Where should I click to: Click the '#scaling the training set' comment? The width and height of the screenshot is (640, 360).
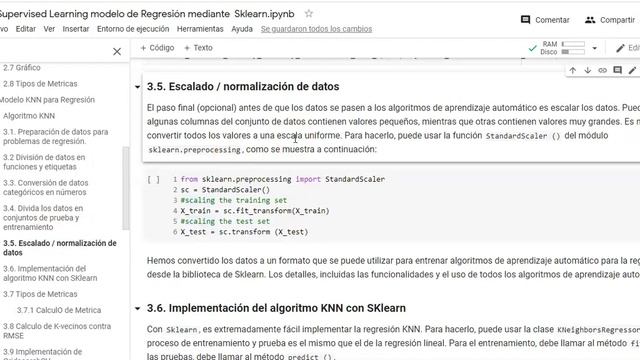click(233, 200)
